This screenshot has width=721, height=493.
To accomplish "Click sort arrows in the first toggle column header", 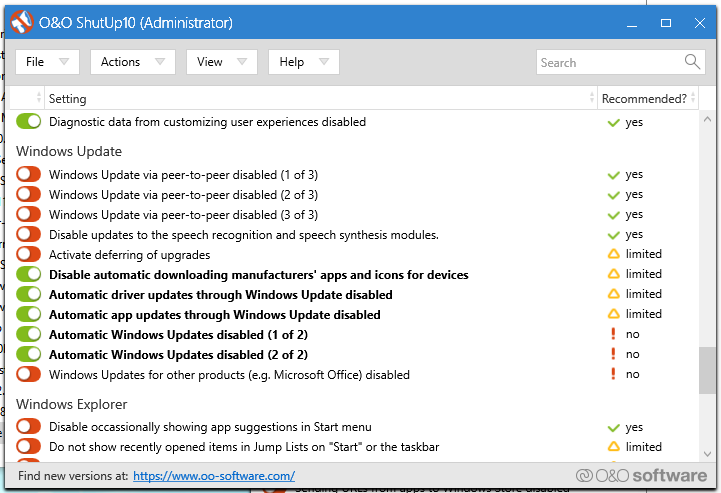I will [39, 97].
